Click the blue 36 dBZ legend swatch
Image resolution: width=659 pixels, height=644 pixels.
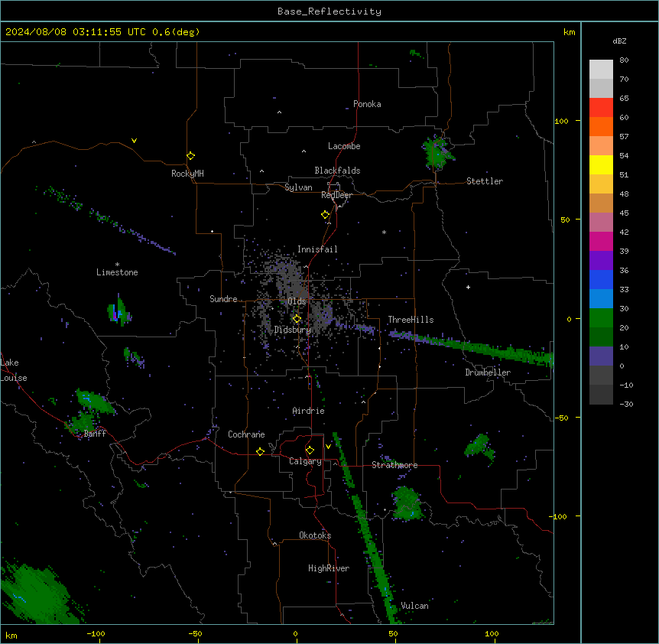coord(601,279)
